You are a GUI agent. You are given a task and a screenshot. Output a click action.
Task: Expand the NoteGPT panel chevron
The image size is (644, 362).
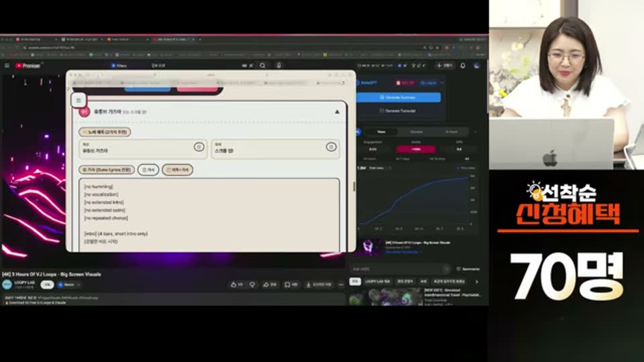pyautogui.click(x=442, y=83)
